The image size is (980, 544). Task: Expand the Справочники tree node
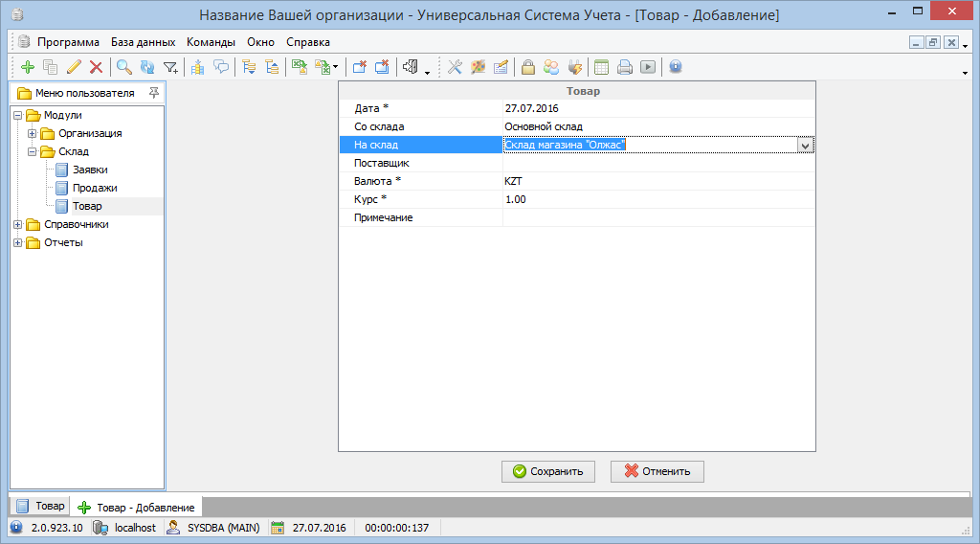click(18, 224)
